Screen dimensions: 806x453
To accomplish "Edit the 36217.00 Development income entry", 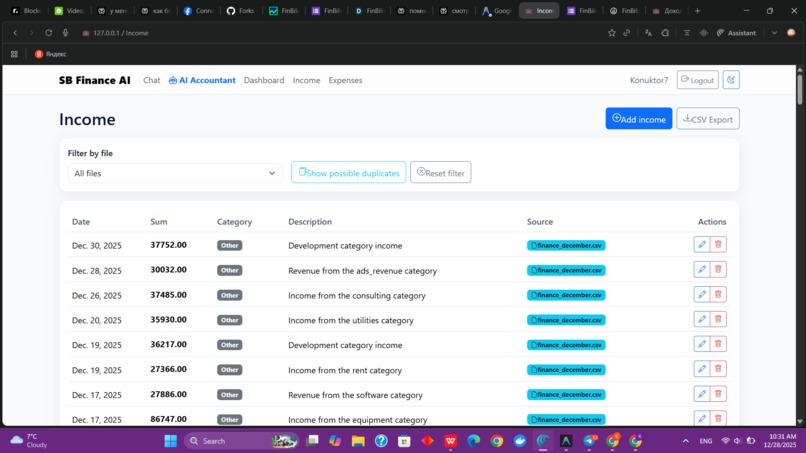I will click(x=702, y=344).
